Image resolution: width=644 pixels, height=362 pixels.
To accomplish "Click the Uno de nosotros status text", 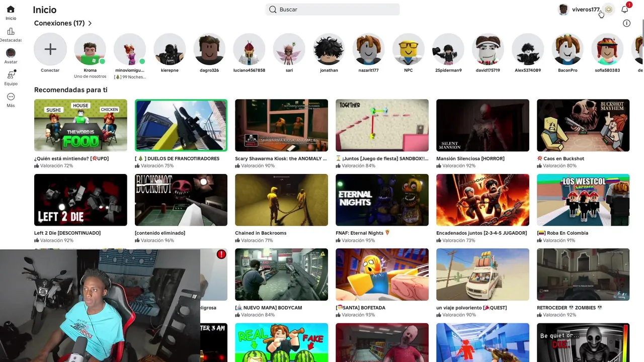I will point(90,77).
